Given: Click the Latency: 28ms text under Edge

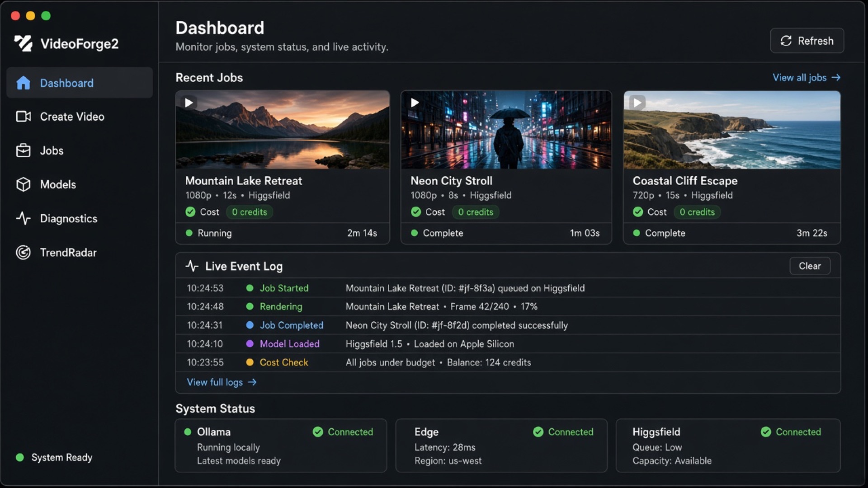Looking at the screenshot, I should click(445, 447).
